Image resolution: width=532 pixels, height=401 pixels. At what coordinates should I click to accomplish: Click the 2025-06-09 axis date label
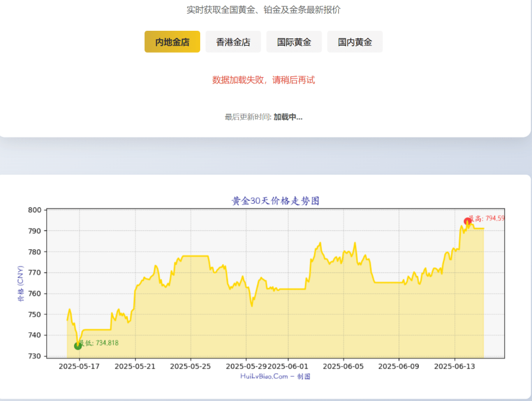point(399,367)
